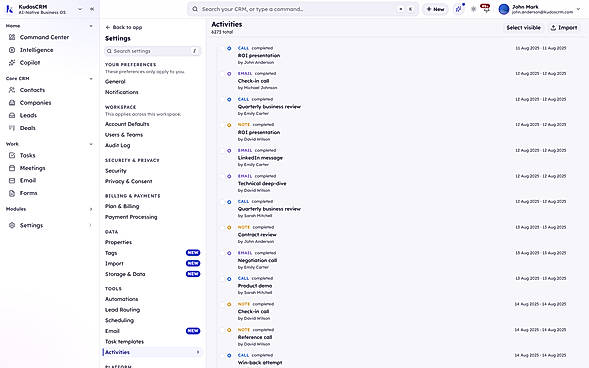The width and height of the screenshot is (589, 368).
Task: Click LinkedIn message email activity icon
Action: [x=229, y=151]
